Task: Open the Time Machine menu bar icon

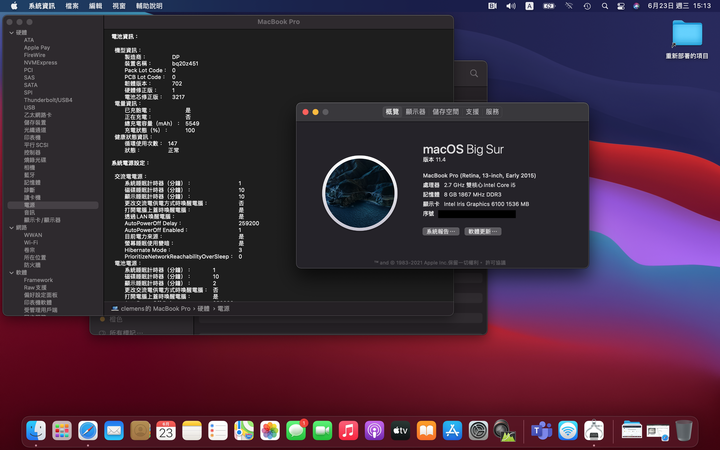Action: click(x=587, y=6)
